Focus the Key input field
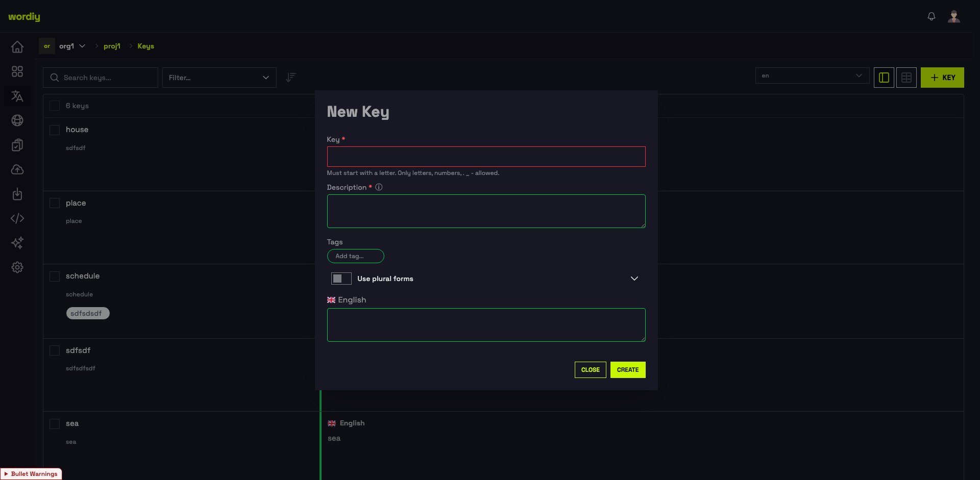 [x=486, y=157]
